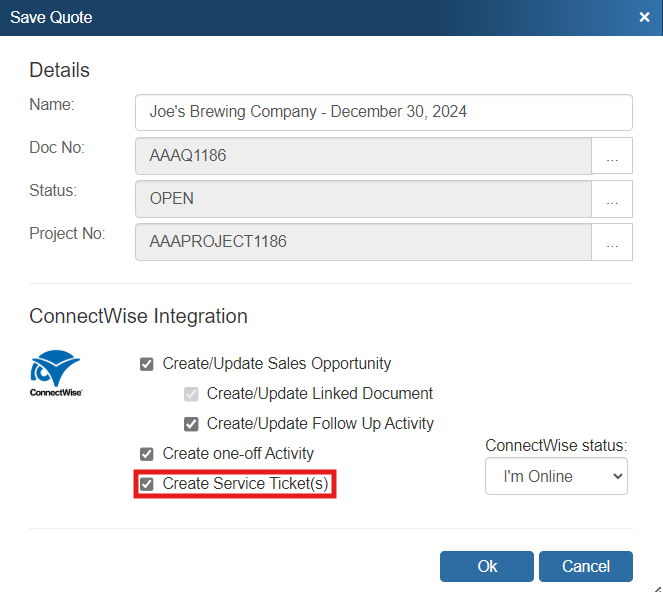This screenshot has width=663, height=592.
Task: Expand the ConnectWise status dropdown
Action: 556,476
